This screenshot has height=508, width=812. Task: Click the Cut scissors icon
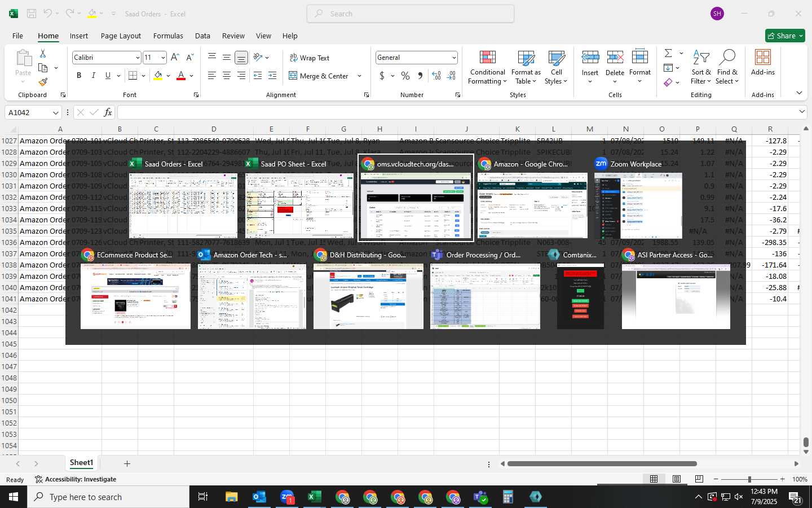pyautogui.click(x=43, y=53)
